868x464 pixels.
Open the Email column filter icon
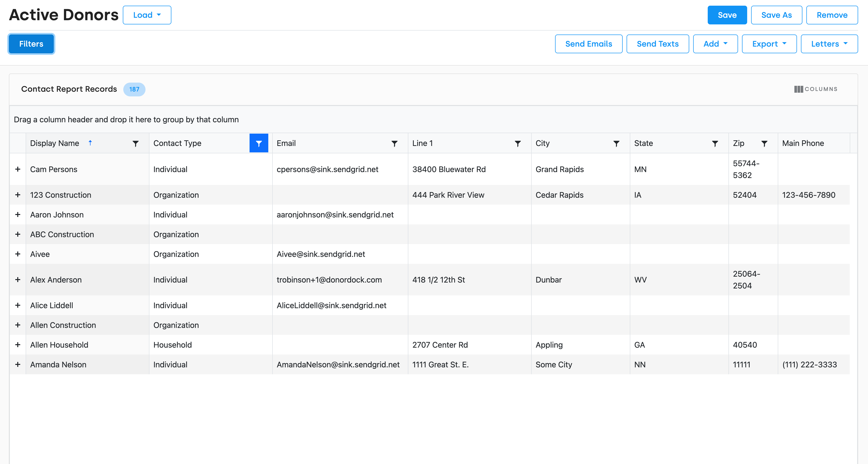click(394, 143)
